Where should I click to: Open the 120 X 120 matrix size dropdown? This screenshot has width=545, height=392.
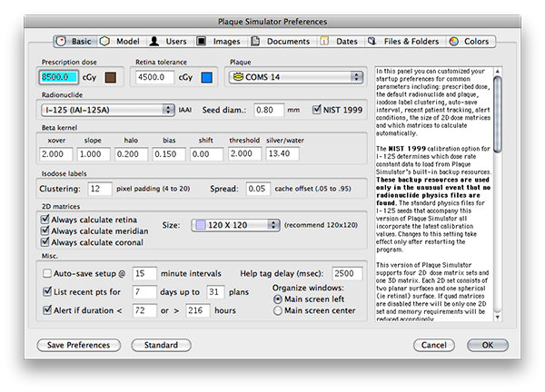(235, 225)
